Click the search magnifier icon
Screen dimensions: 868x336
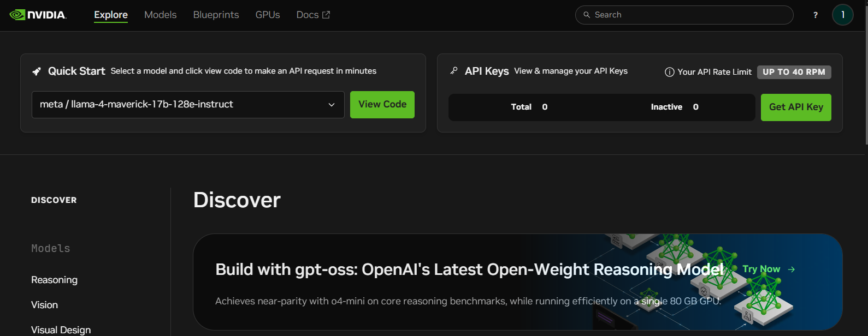[587, 15]
